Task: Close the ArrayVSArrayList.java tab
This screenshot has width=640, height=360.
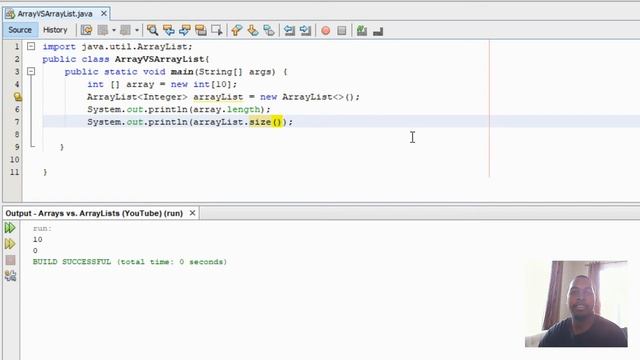Action: (104, 13)
